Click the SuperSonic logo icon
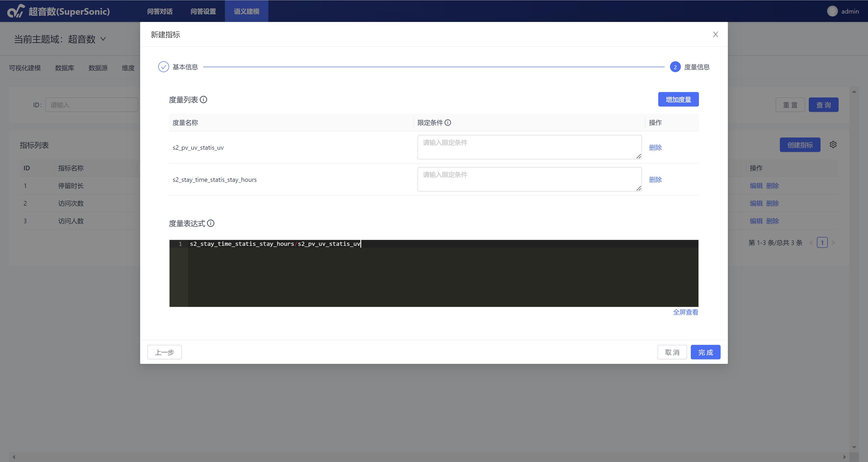Image resolution: width=868 pixels, height=462 pixels. pyautogui.click(x=16, y=11)
